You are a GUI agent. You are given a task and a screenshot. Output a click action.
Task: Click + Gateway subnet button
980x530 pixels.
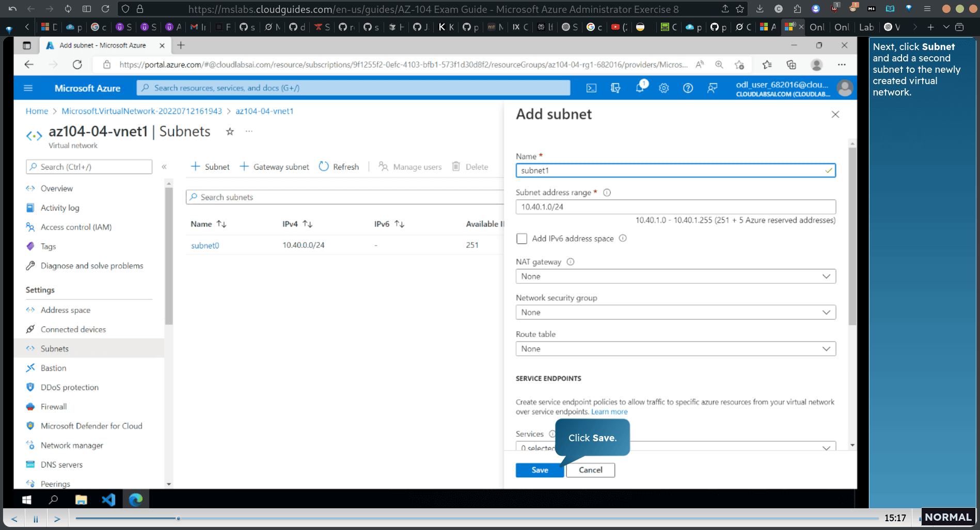click(274, 167)
